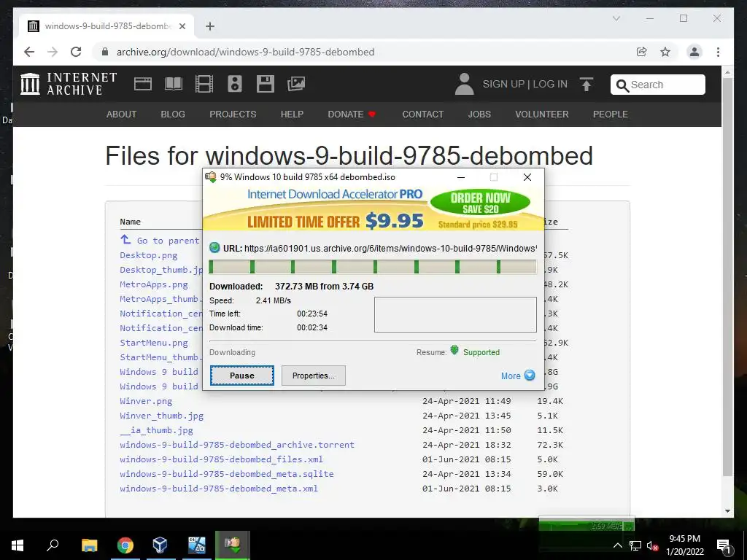Open the Video film strip icon
This screenshot has height=560, width=747.
pos(204,84)
